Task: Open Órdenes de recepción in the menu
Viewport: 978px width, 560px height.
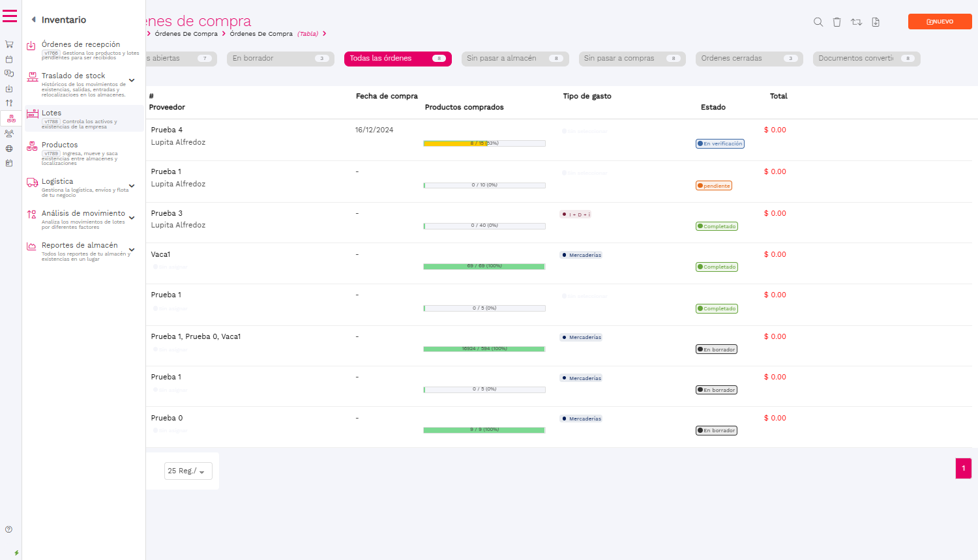Action: coord(81,44)
